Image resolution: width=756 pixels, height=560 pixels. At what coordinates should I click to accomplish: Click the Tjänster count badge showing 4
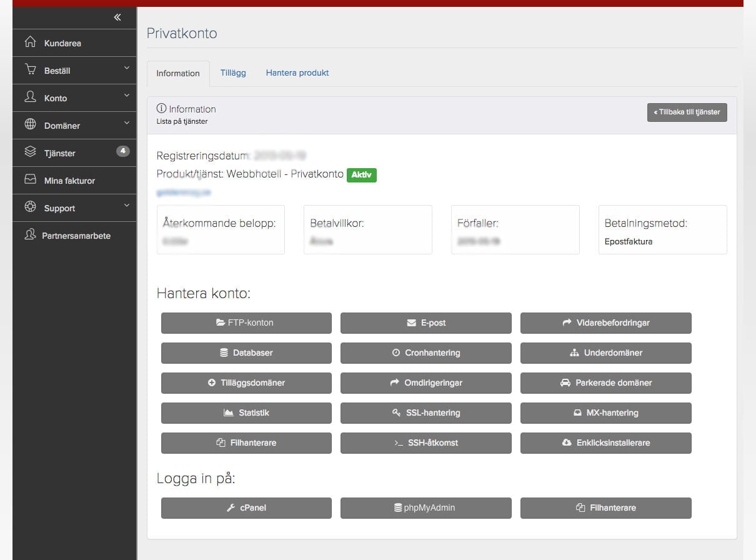[123, 151]
